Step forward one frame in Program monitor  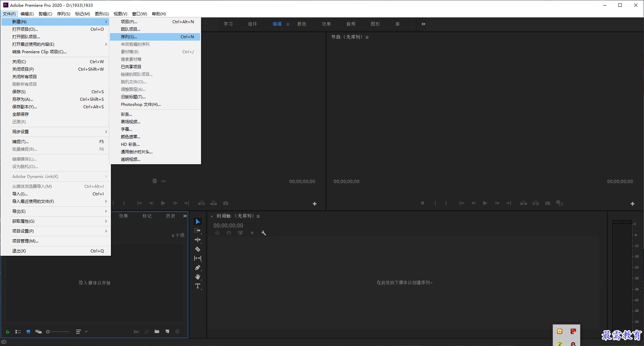pyautogui.click(x=497, y=203)
